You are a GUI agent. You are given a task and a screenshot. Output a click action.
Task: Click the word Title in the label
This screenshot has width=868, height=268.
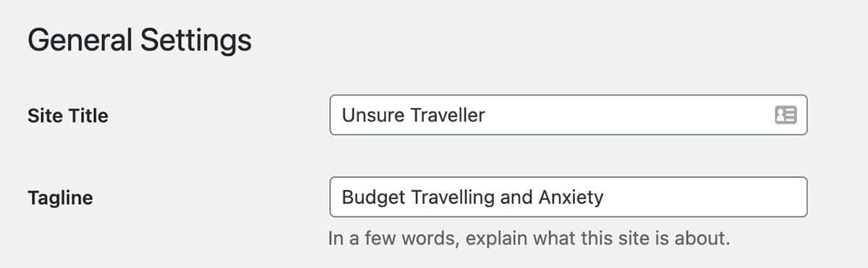click(x=90, y=115)
